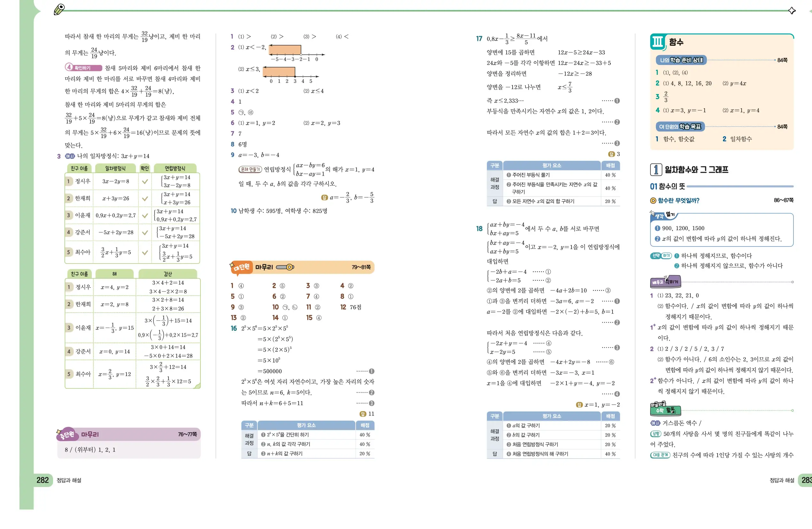
Task: Expand the 나의 학습 준비 상태 section
Action: 681,60
